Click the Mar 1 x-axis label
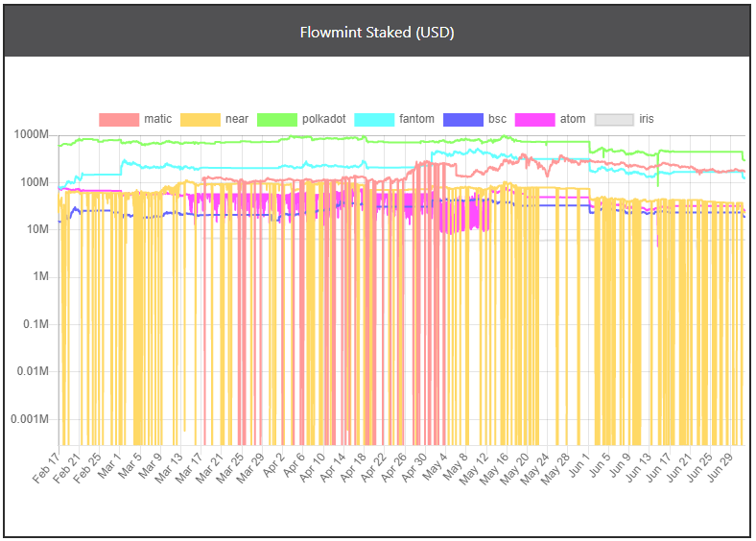 (x=109, y=466)
